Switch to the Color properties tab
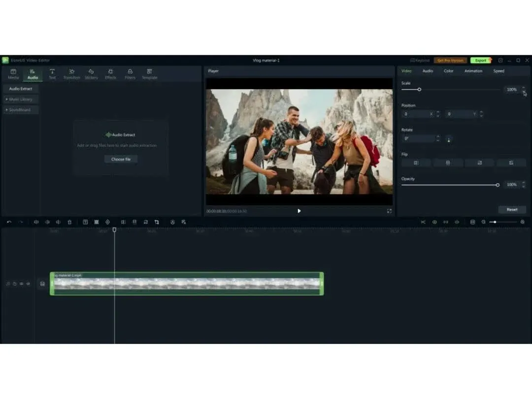This screenshot has height=399, width=532. pos(448,71)
